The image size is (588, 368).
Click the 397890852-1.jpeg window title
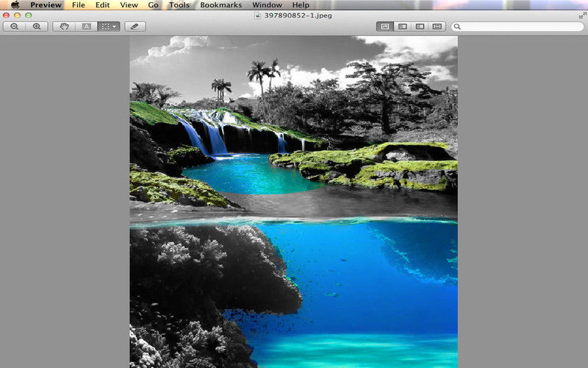pyautogui.click(x=298, y=15)
